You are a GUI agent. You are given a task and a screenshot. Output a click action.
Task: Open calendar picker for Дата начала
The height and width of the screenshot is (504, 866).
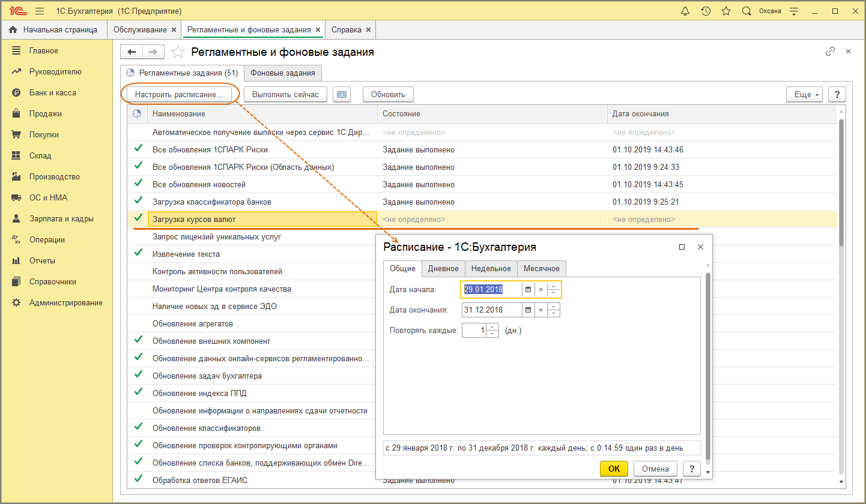[x=528, y=290]
